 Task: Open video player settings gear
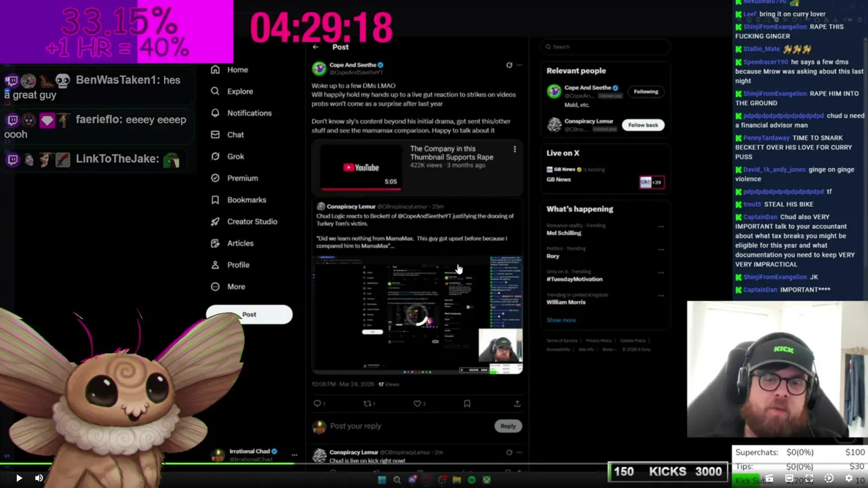tap(848, 479)
